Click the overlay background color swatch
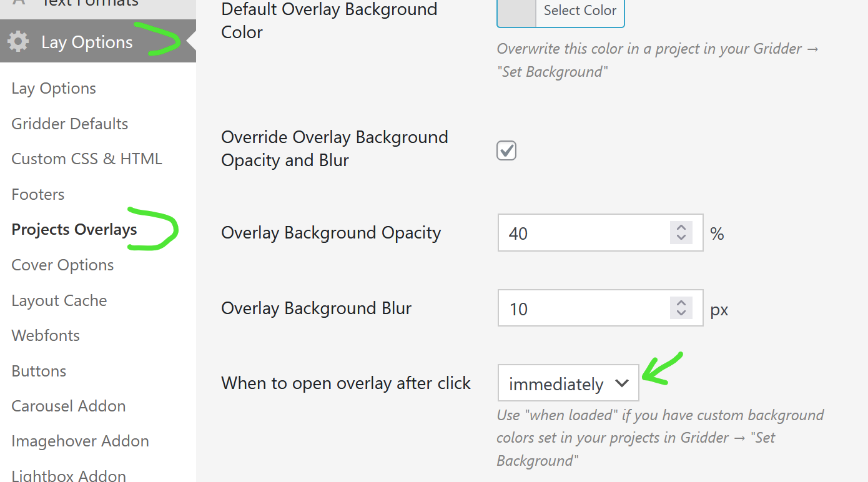 (x=516, y=11)
